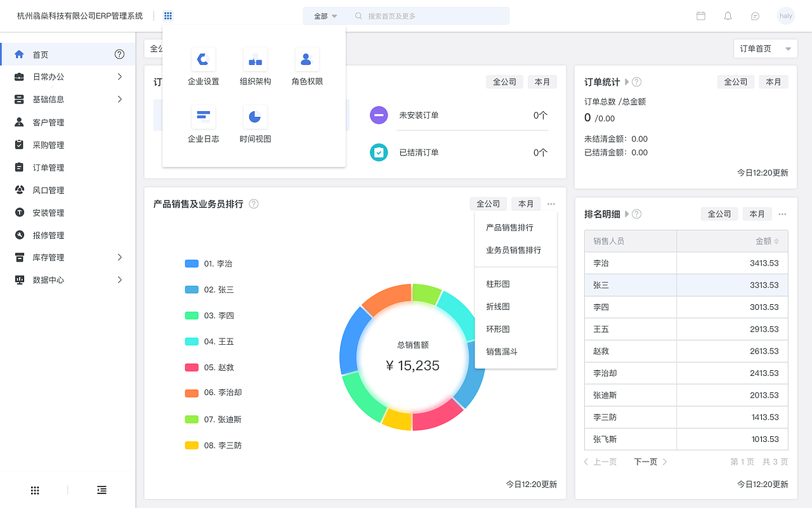
Task: Click the help question mark next to 首页
Action: click(119, 53)
